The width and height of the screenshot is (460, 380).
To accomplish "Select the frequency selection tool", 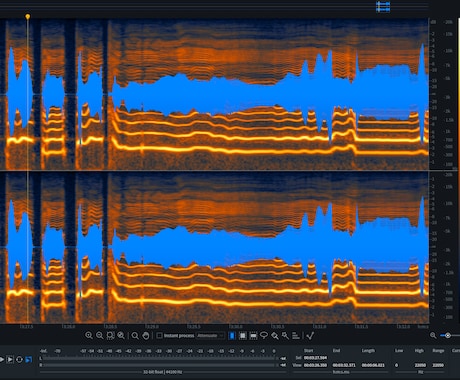I will point(253,336).
